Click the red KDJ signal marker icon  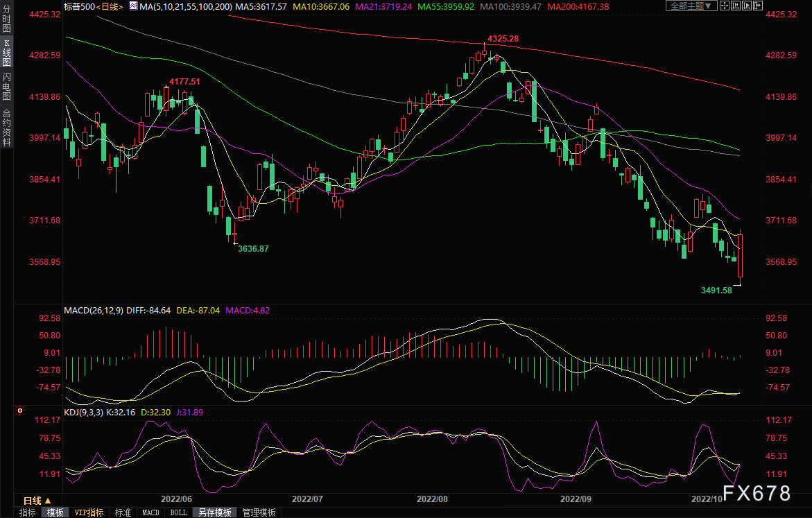pos(20,411)
